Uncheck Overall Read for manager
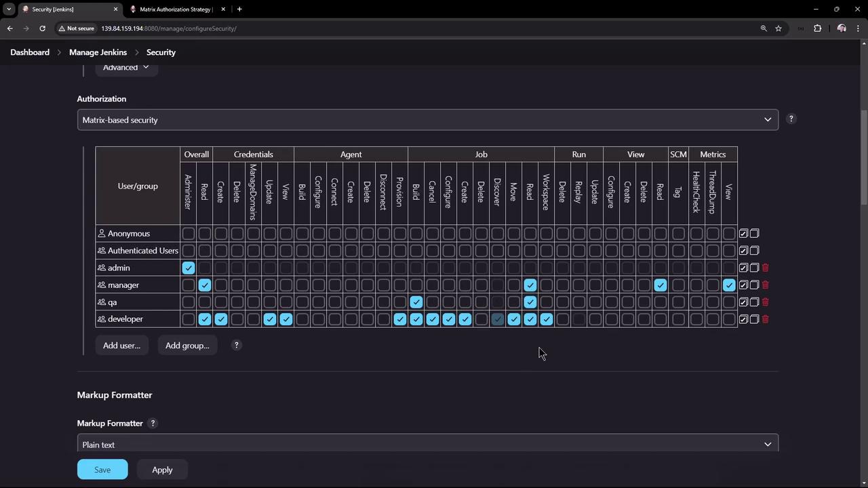 point(205,285)
